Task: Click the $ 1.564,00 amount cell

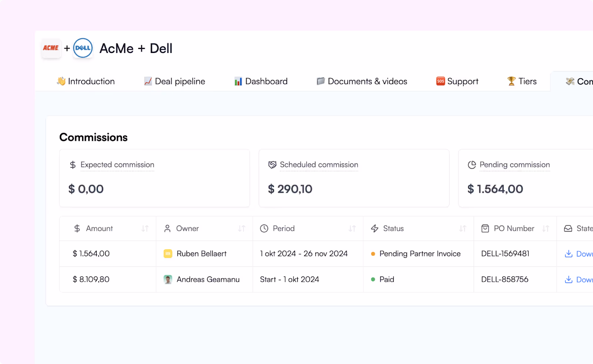Action: tap(91, 254)
